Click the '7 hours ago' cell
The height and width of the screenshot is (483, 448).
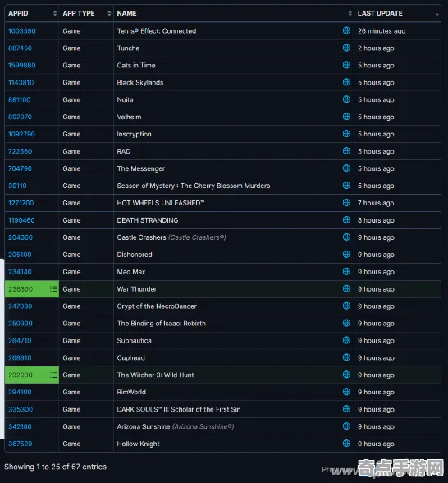click(x=397, y=203)
